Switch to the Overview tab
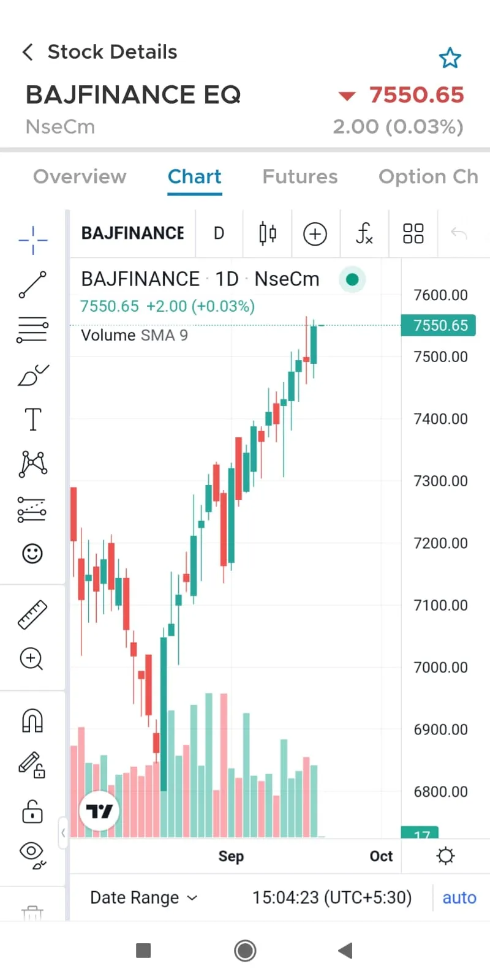The height and width of the screenshot is (980, 490). tap(80, 176)
